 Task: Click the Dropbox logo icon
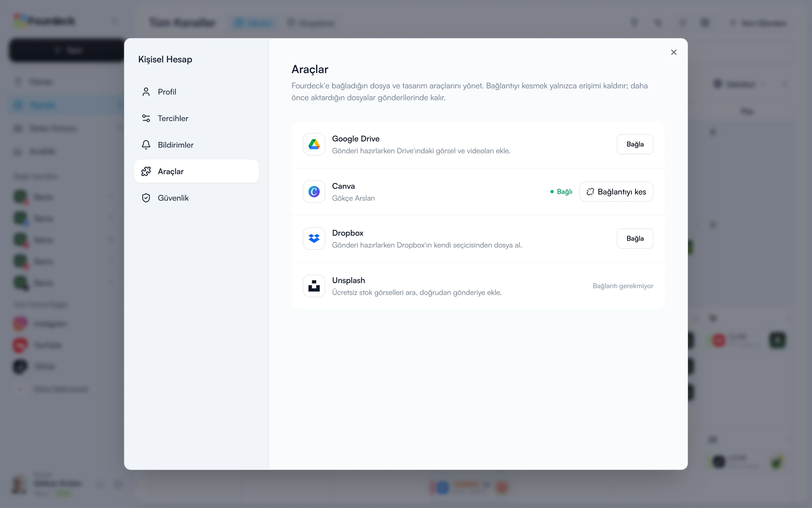[314, 238]
